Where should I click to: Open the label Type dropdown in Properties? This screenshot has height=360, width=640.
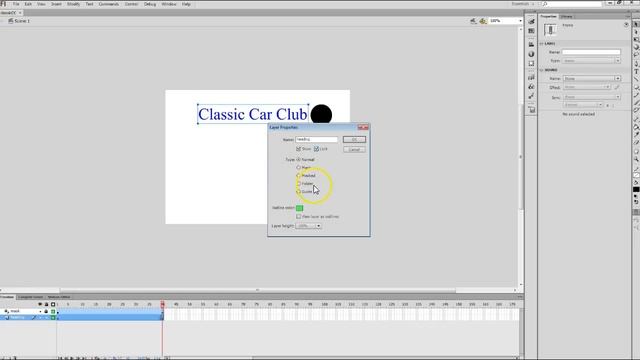tap(591, 61)
